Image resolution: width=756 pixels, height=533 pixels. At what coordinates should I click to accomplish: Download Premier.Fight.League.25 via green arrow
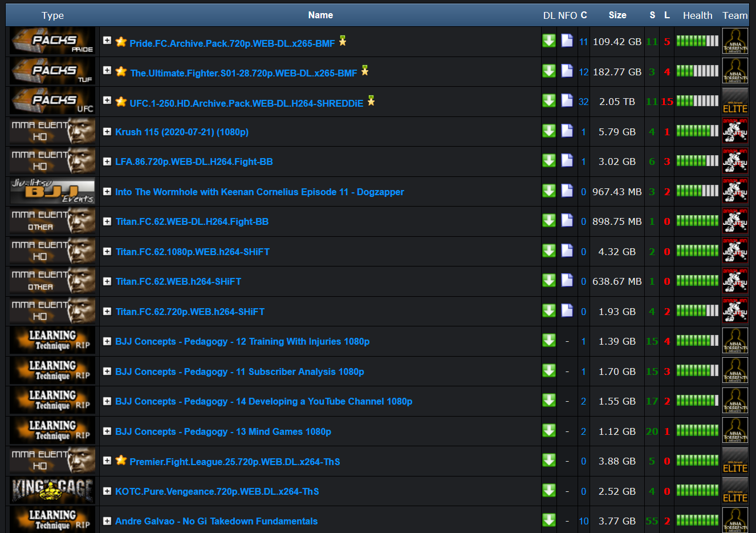pyautogui.click(x=549, y=461)
